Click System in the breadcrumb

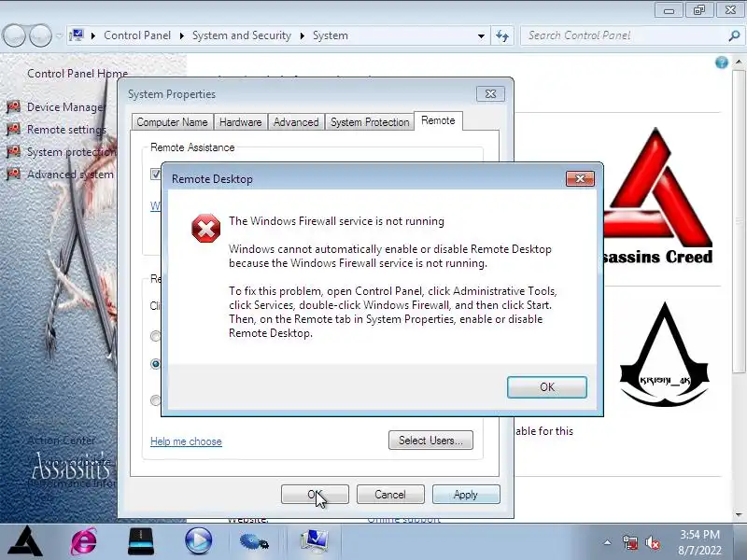pos(331,35)
